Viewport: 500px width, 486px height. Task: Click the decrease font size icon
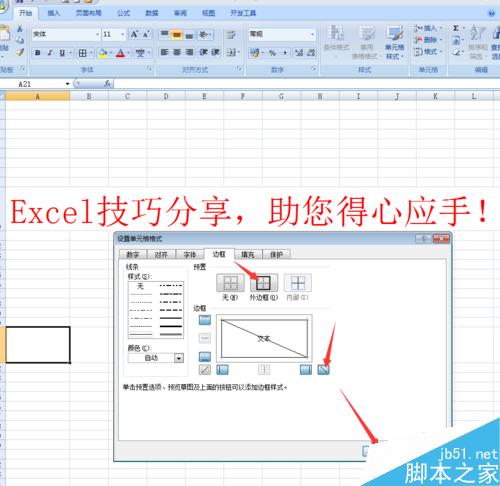[x=146, y=34]
